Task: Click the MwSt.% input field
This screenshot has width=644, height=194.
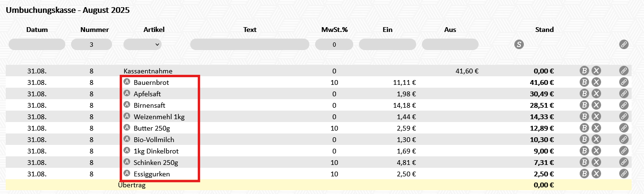Action: pos(334,44)
